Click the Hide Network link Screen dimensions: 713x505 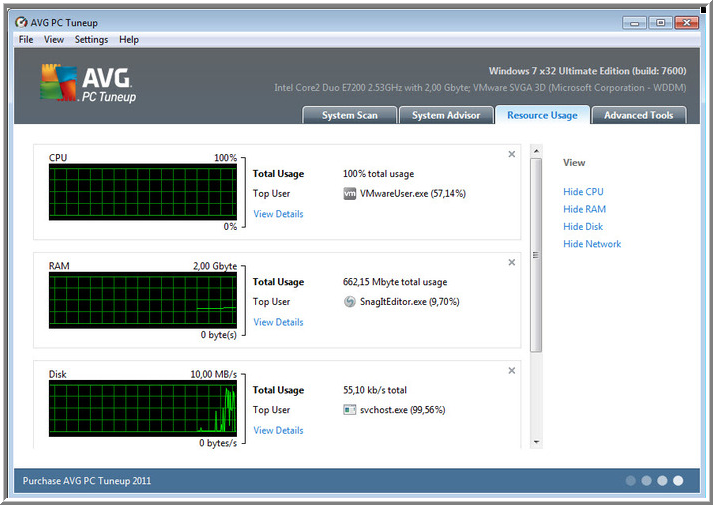tap(592, 244)
